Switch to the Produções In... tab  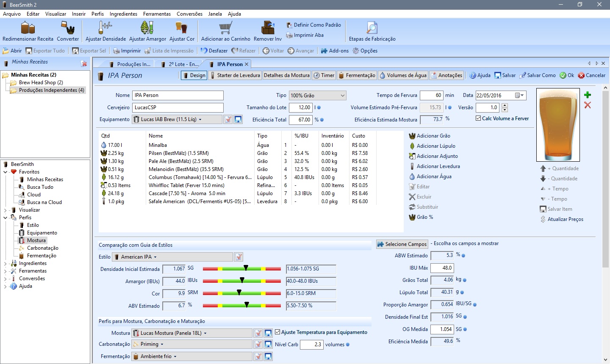130,64
